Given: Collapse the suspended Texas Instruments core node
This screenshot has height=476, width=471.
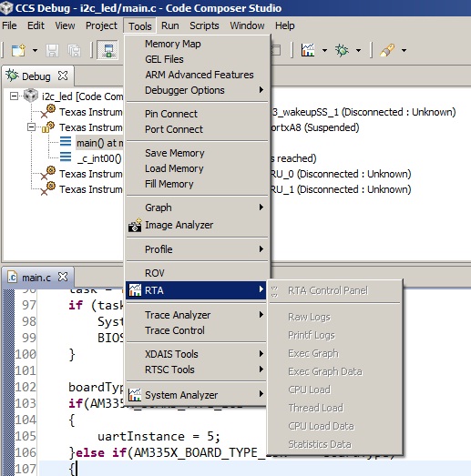Looking at the screenshot, I should (31, 127).
